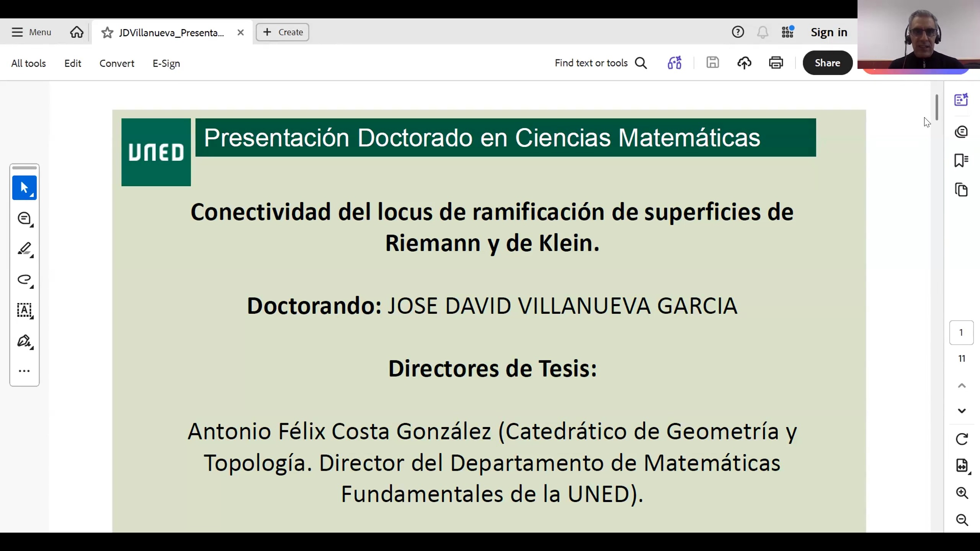Click the cloud upload icon
980x551 pixels.
(744, 63)
